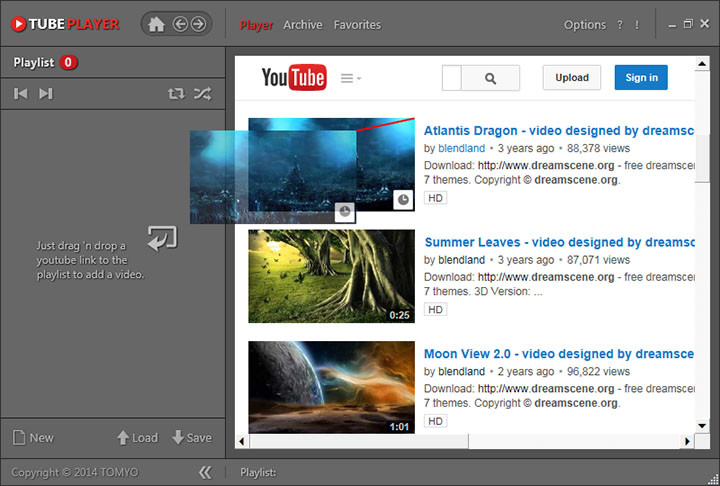Open the Archive tab

303,25
